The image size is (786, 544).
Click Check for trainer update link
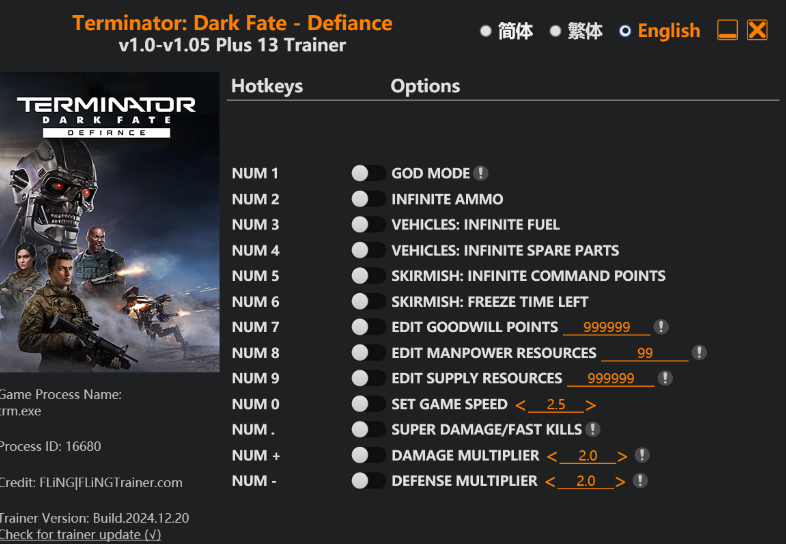click(x=80, y=535)
